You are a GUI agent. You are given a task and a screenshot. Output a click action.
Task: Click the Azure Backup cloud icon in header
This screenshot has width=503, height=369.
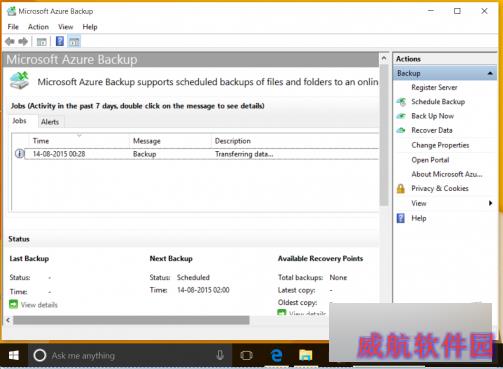pyautogui.click(x=19, y=80)
